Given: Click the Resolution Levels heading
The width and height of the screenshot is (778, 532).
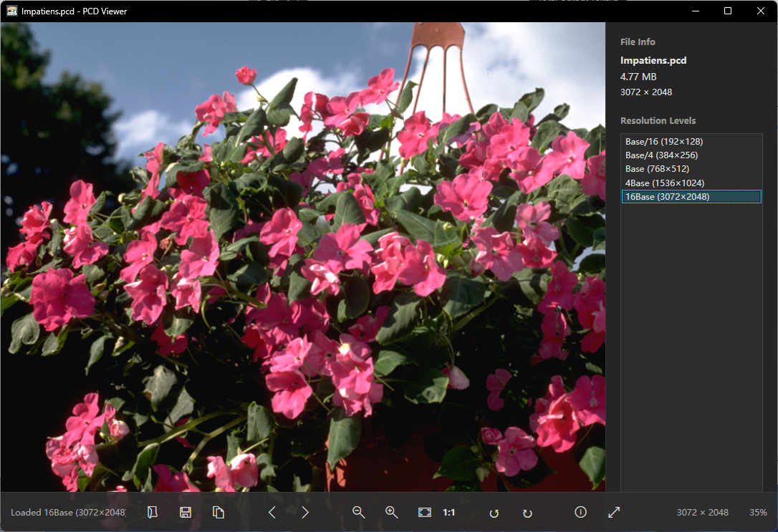Looking at the screenshot, I should [658, 120].
